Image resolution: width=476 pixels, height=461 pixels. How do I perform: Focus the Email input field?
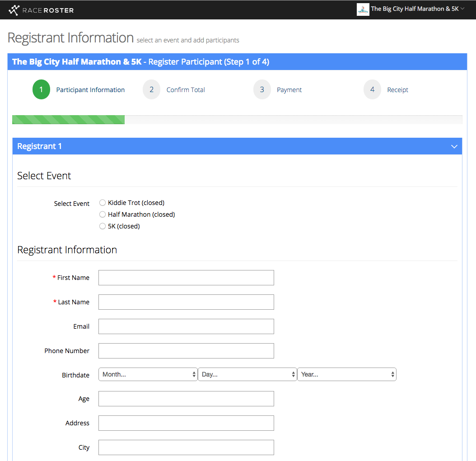(186, 326)
